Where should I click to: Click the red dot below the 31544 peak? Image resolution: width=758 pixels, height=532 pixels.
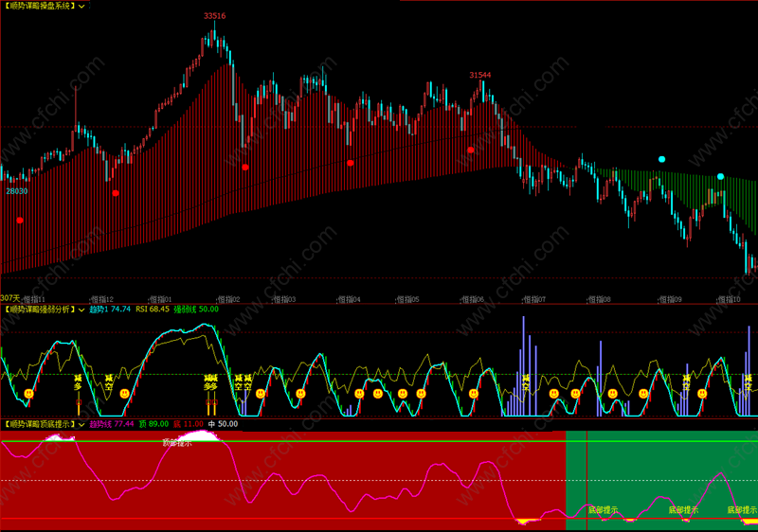[x=471, y=151]
